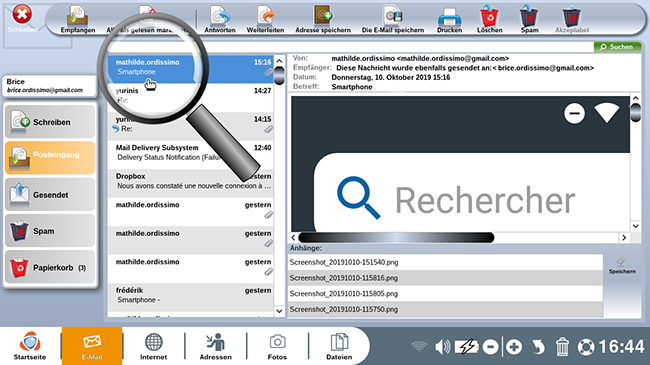650x365 pixels.
Task: Open the Adressen contacts app
Action: (x=216, y=346)
